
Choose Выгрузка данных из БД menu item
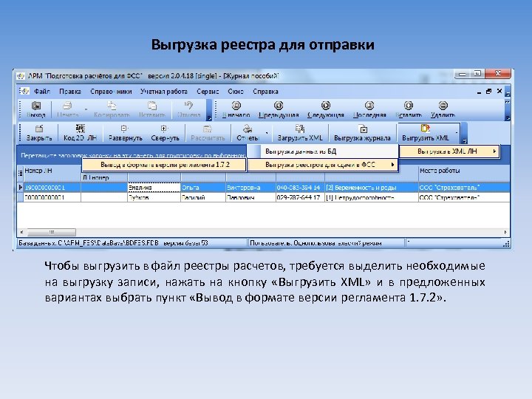click(x=323, y=151)
